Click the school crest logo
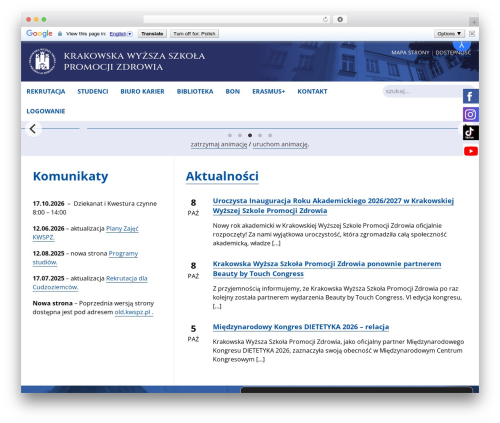The width and height of the screenshot is (500, 423). point(42,61)
